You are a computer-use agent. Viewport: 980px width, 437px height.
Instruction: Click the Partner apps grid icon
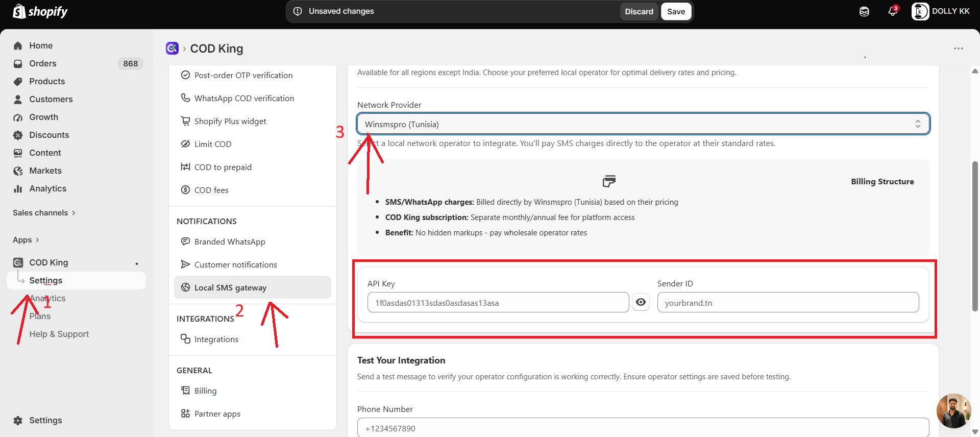tap(185, 414)
